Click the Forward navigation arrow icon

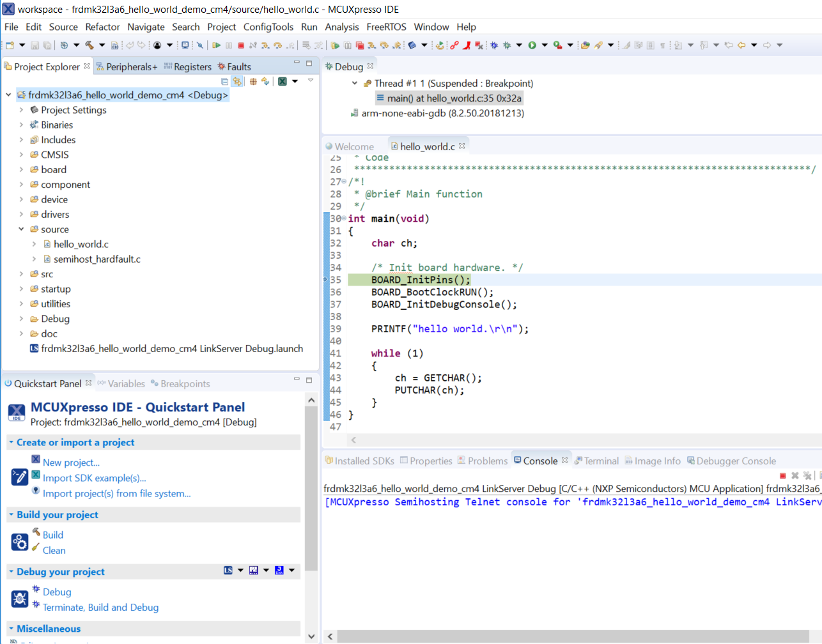click(x=767, y=45)
